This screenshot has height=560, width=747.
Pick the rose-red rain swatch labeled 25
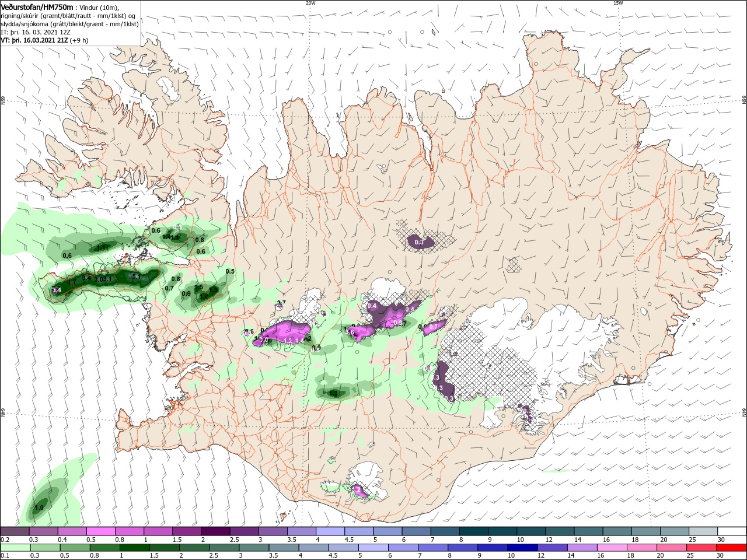click(701, 548)
